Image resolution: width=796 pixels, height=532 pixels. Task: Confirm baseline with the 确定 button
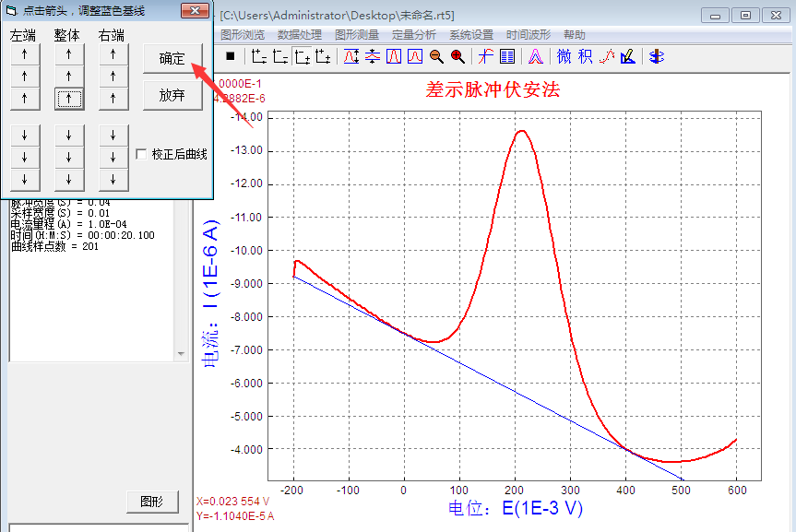[172, 58]
